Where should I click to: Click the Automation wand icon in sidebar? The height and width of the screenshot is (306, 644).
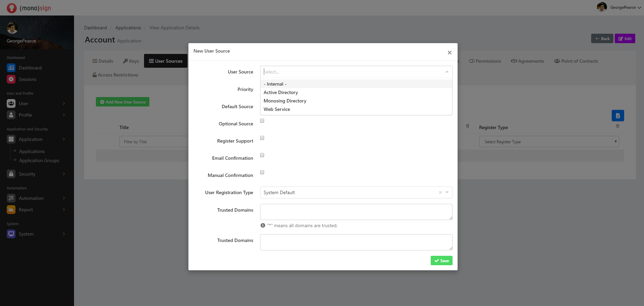coord(11,198)
